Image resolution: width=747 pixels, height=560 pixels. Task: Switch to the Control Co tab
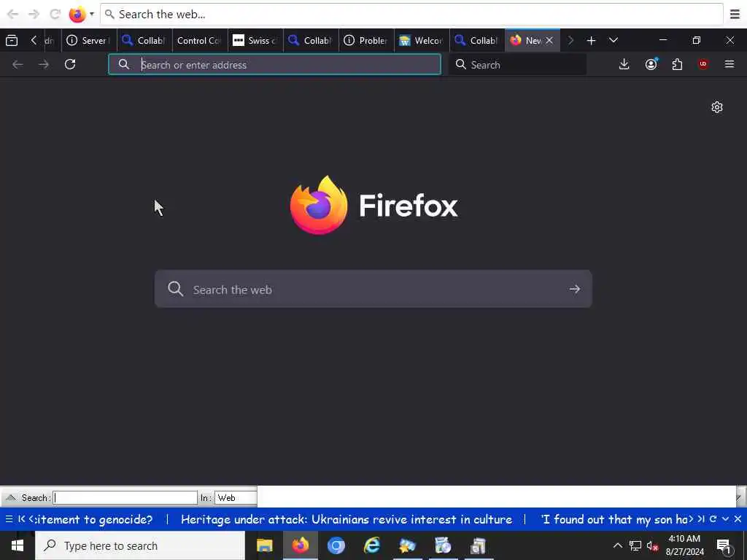(x=199, y=41)
